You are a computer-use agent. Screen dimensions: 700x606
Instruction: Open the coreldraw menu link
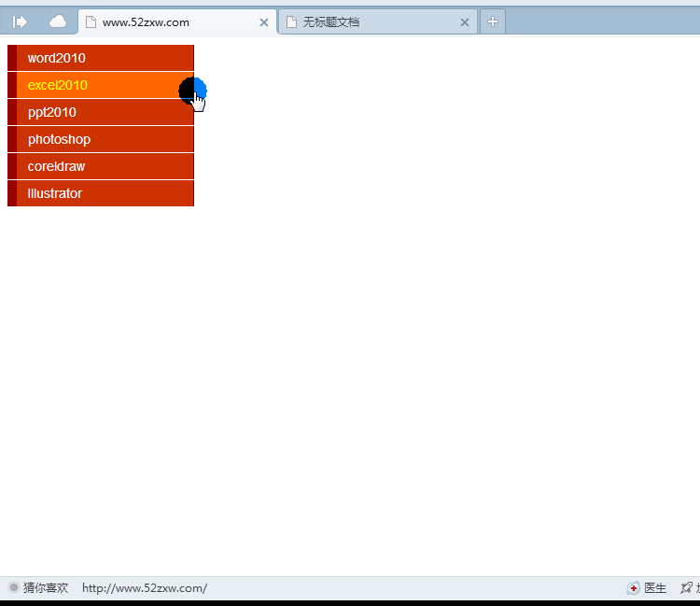[101, 166]
